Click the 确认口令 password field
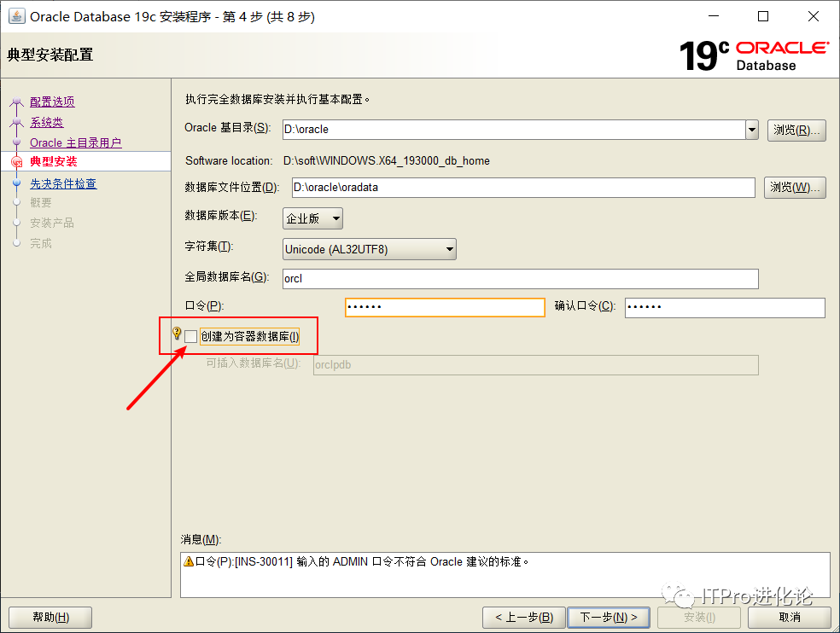Image resolution: width=840 pixels, height=633 pixels. pos(724,307)
